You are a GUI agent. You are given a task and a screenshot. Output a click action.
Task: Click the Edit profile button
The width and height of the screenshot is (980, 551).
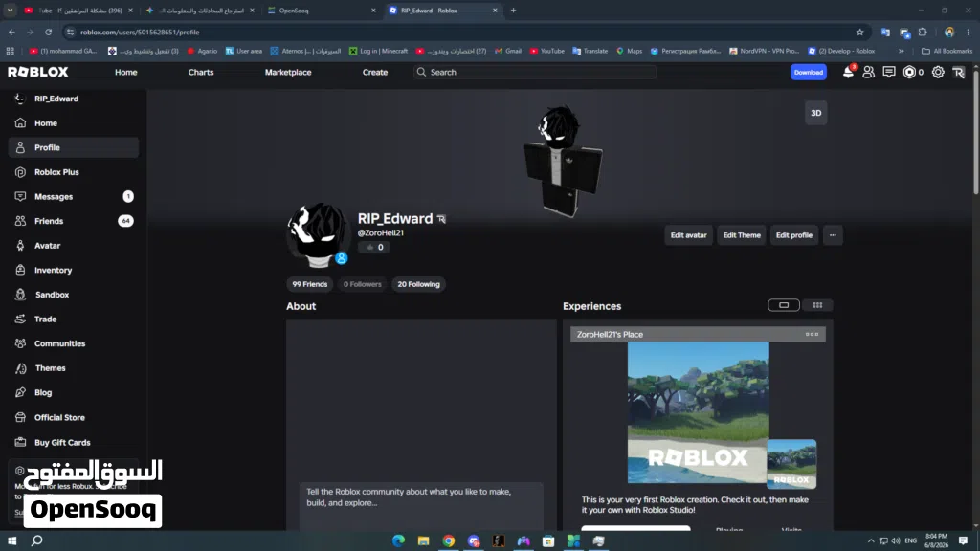pyautogui.click(x=793, y=235)
